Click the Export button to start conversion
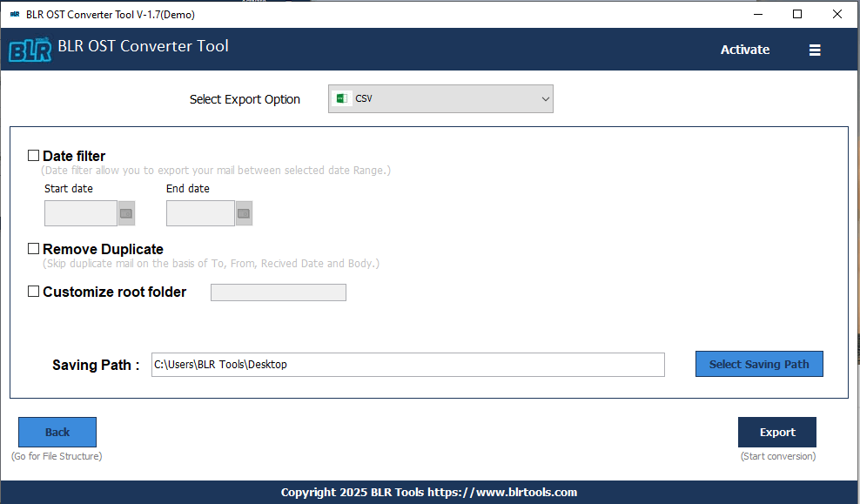Image resolution: width=860 pixels, height=504 pixels. point(776,432)
